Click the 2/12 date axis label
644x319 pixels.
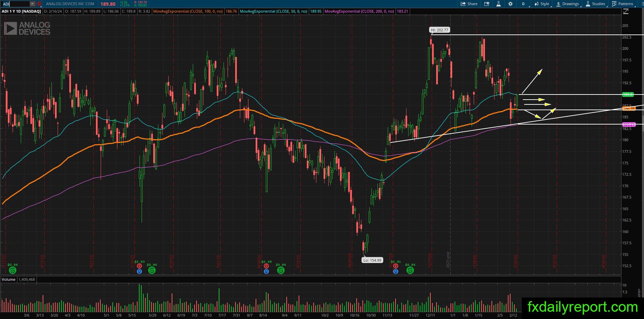pos(513,315)
